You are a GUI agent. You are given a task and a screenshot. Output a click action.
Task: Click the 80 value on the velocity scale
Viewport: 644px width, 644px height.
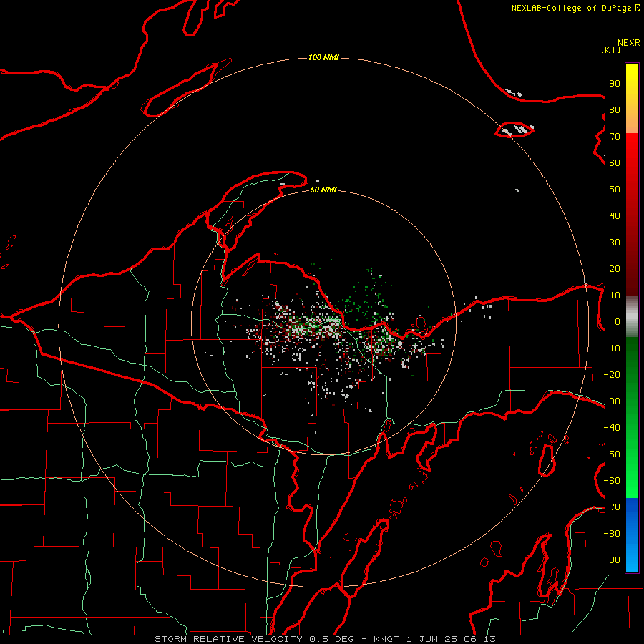coord(615,110)
